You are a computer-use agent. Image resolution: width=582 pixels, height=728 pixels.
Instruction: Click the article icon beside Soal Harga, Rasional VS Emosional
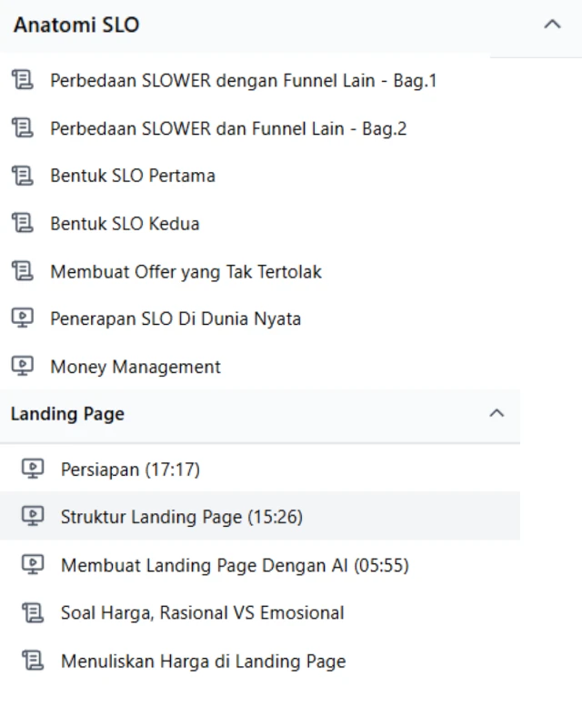pos(35,612)
